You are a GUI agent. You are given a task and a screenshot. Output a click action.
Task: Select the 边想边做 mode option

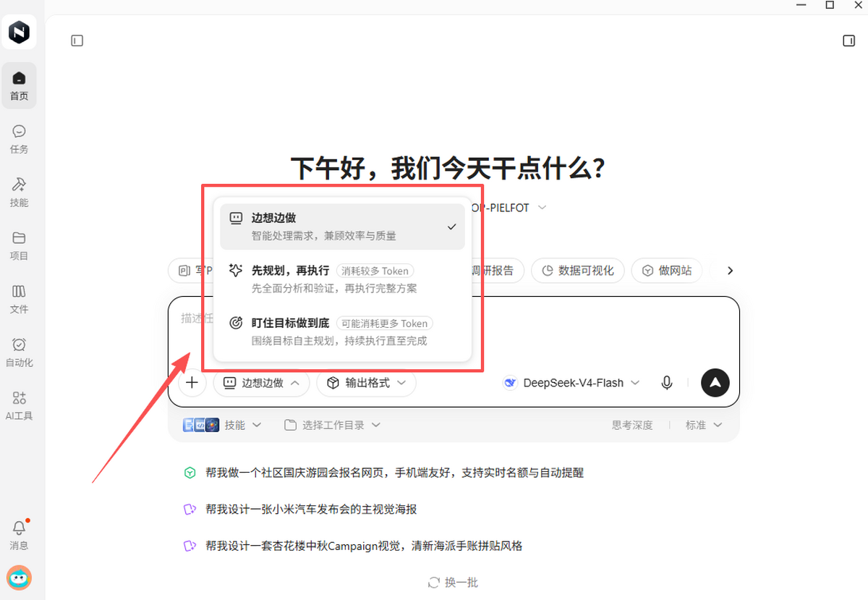click(343, 227)
